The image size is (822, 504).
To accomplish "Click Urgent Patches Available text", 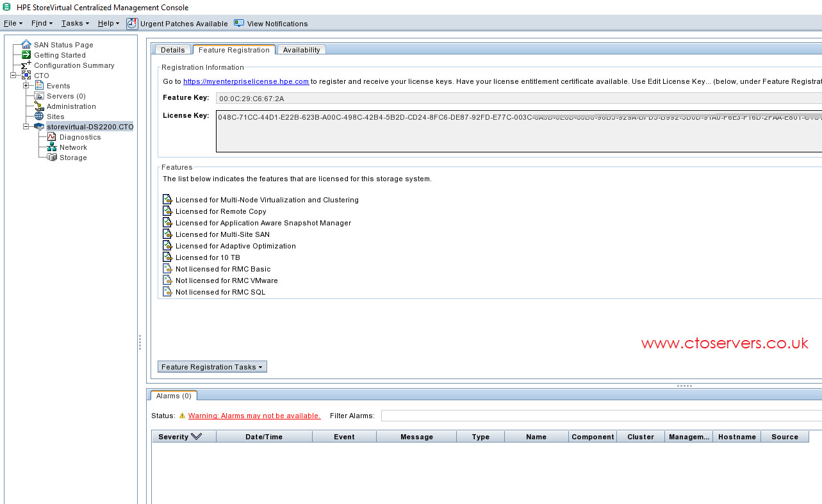I will (x=184, y=24).
